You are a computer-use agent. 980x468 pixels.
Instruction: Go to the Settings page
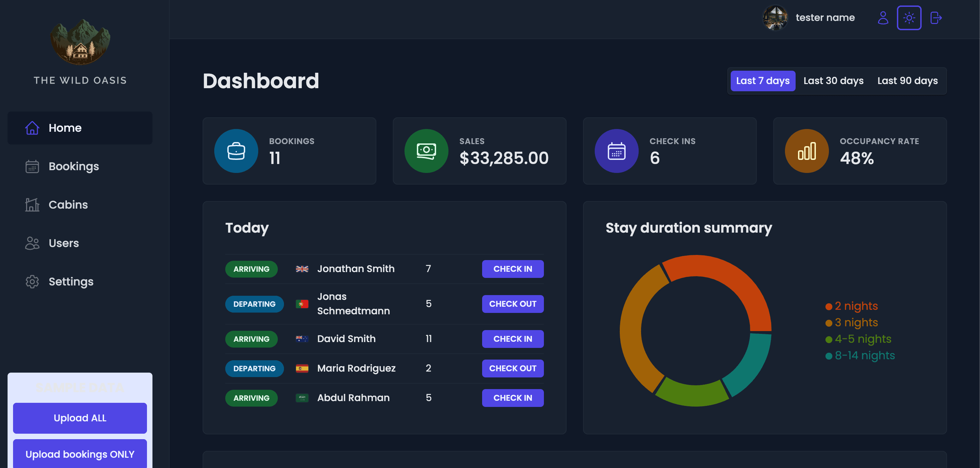71,282
